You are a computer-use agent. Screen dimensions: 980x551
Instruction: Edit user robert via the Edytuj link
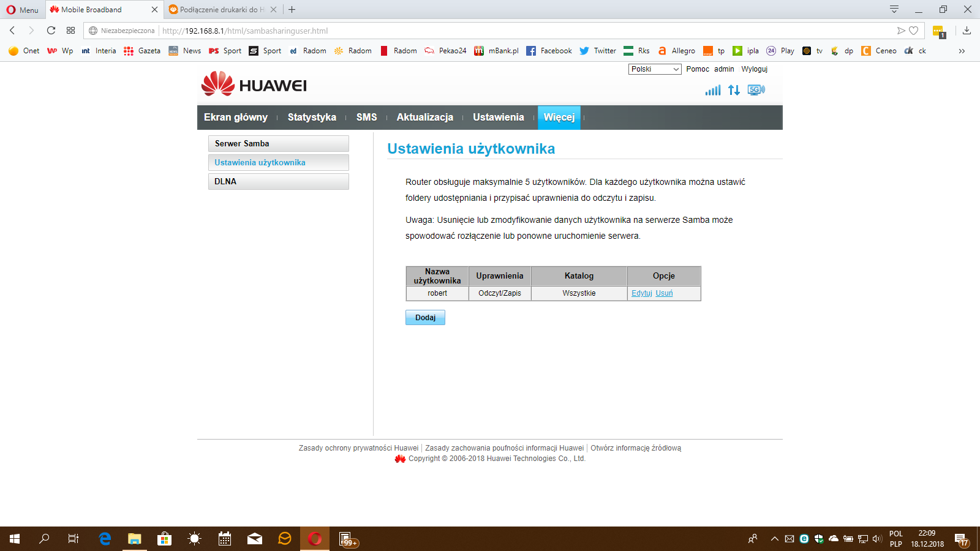641,293
